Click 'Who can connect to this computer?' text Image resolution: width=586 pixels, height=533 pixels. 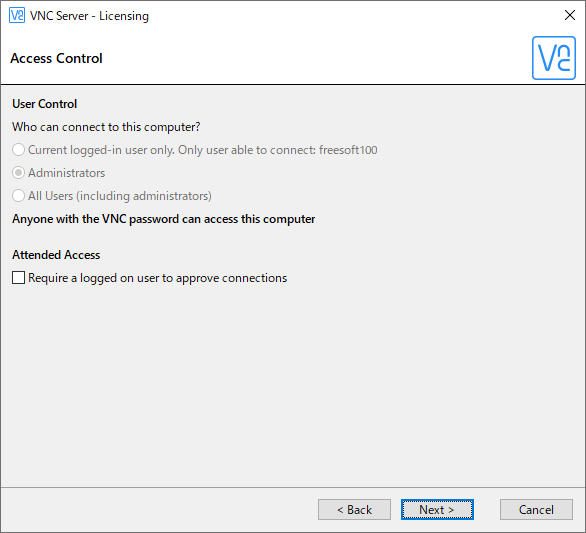tap(106, 127)
